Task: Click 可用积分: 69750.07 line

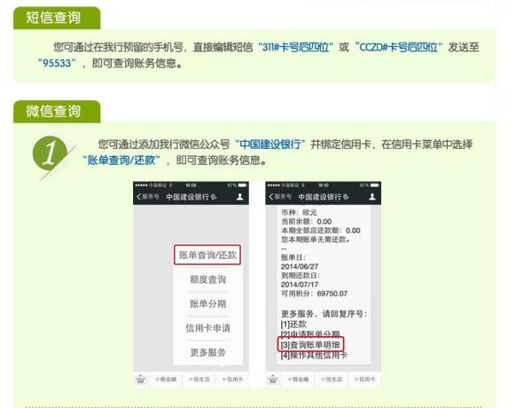Action: tap(314, 294)
